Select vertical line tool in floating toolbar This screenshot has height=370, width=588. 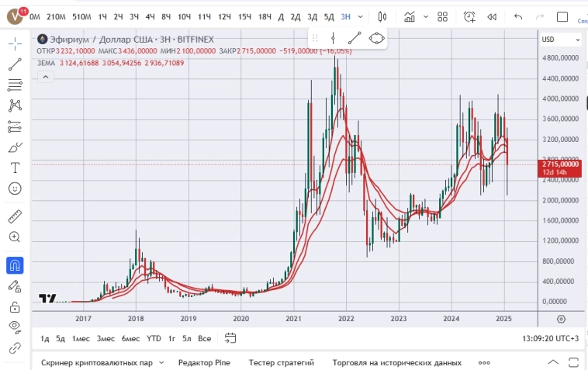(x=333, y=38)
